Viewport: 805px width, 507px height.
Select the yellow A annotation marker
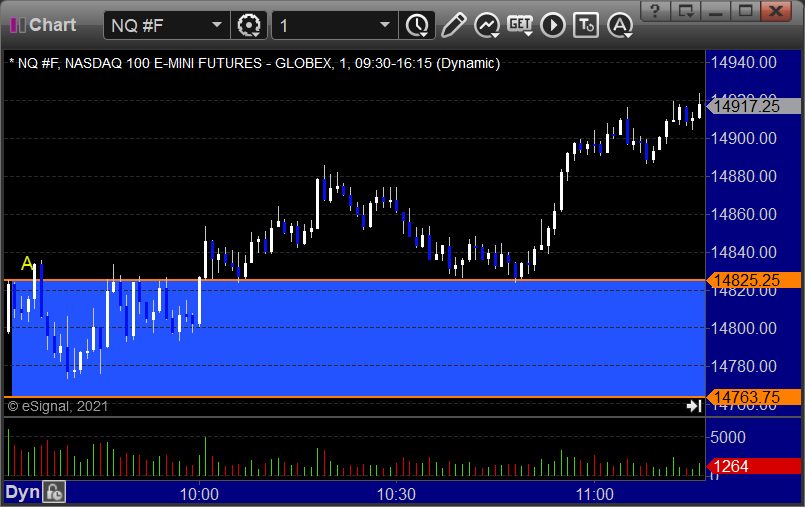27,264
